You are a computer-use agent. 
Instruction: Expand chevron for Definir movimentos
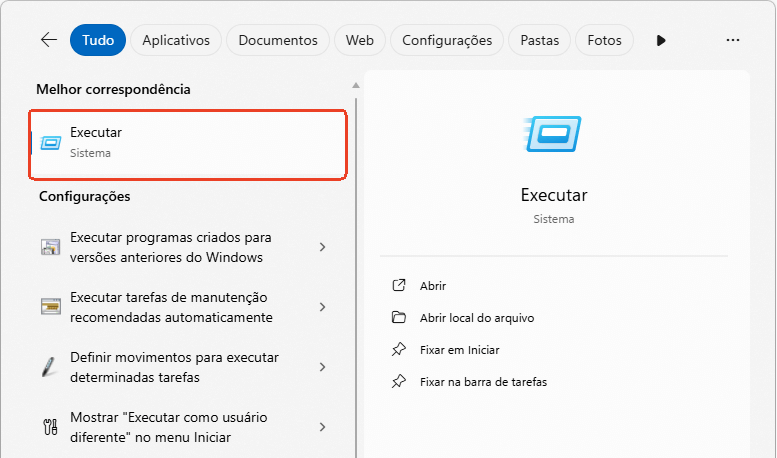point(323,367)
